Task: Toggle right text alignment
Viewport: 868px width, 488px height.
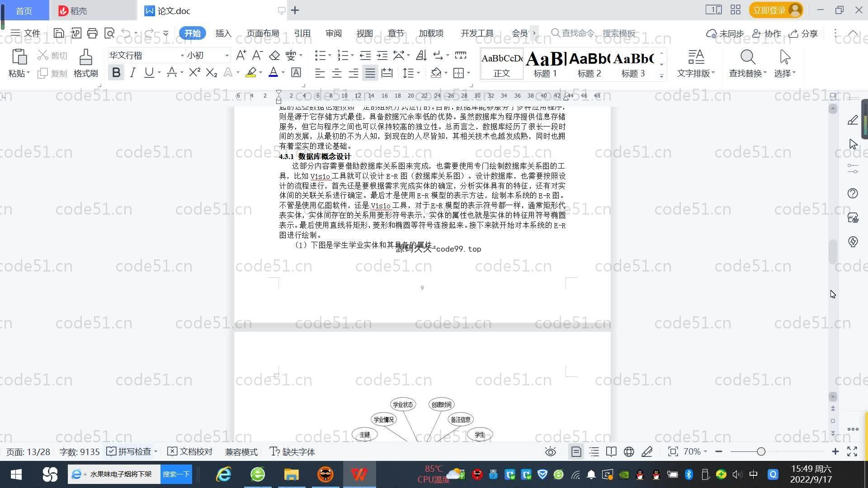Action: click(x=353, y=73)
